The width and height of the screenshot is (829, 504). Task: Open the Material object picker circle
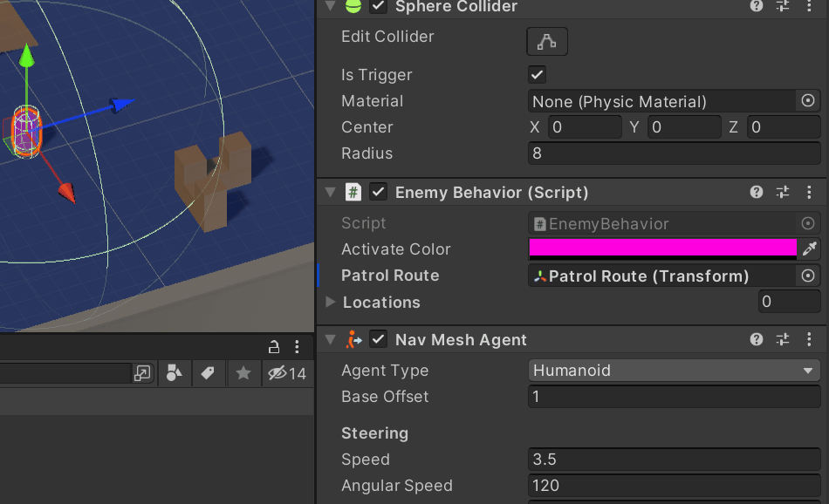click(808, 100)
